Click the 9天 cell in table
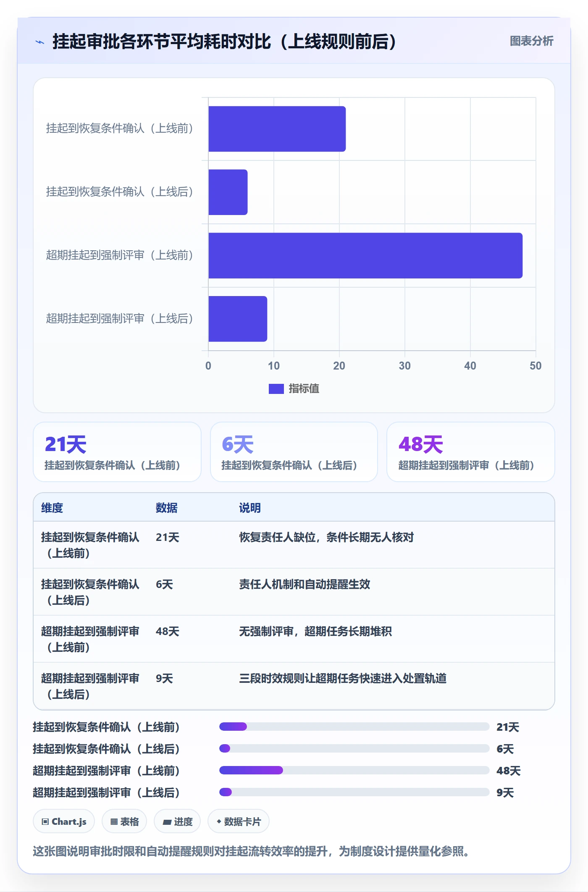The height and width of the screenshot is (892, 588). (164, 678)
